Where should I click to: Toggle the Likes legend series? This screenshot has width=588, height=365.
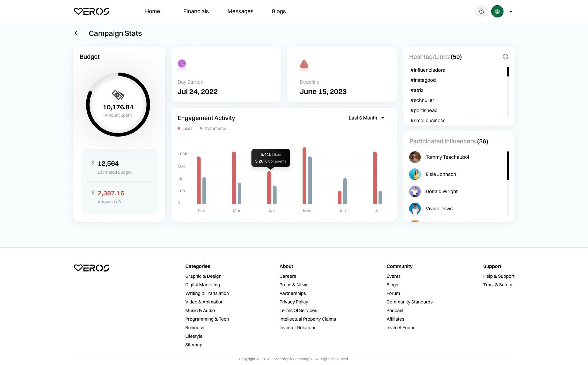tap(185, 128)
